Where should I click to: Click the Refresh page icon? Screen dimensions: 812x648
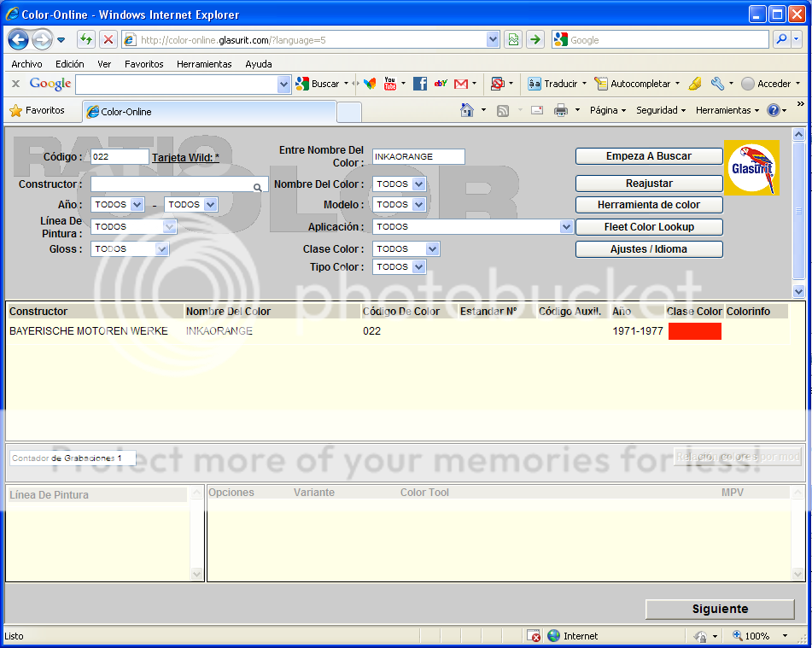(x=86, y=39)
